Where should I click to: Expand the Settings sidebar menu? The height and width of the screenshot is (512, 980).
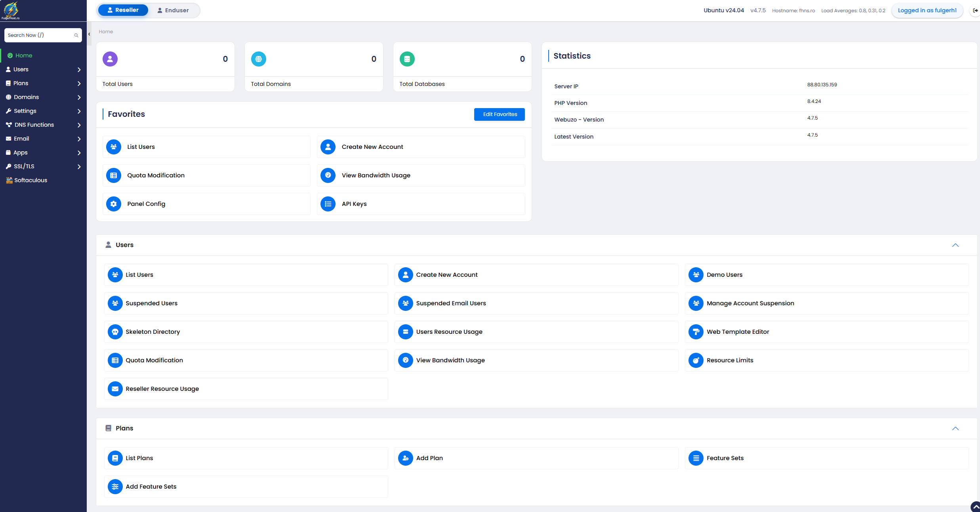(x=43, y=111)
